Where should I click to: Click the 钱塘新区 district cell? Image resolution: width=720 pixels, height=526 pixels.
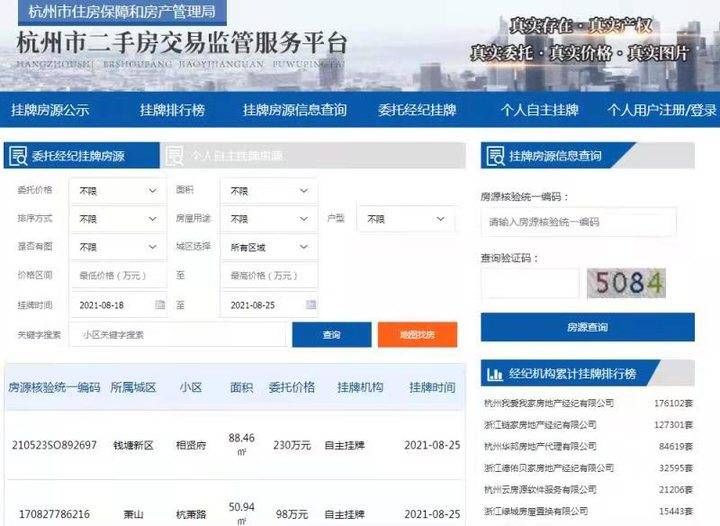click(133, 445)
